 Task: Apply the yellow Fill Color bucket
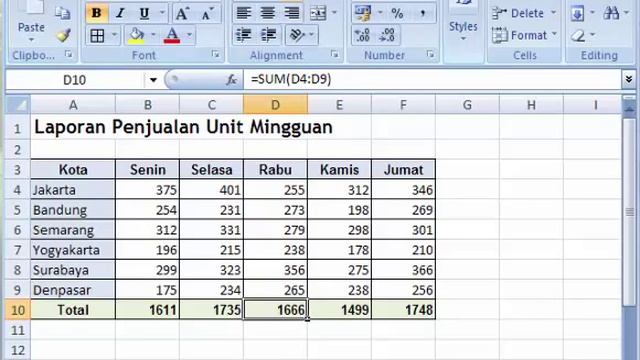click(136, 36)
